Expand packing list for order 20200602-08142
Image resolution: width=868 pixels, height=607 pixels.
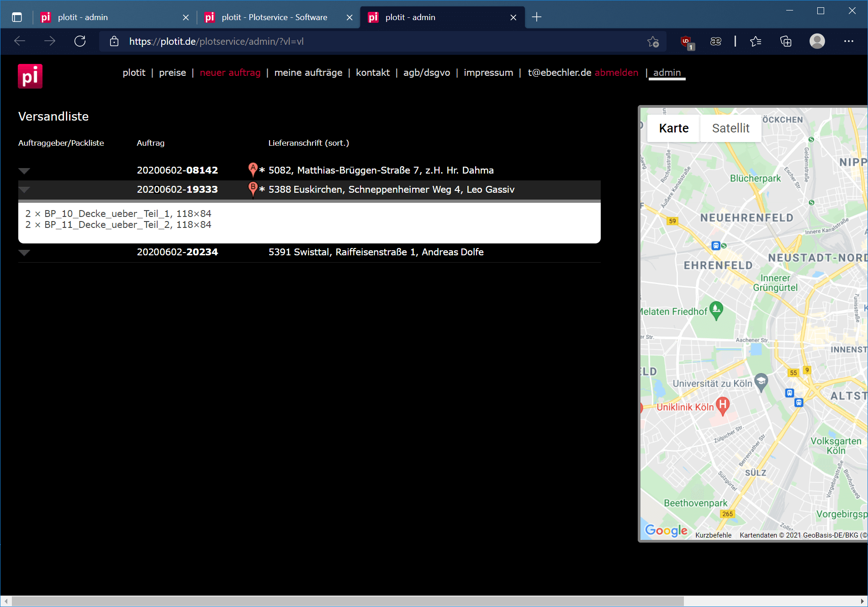click(x=24, y=171)
